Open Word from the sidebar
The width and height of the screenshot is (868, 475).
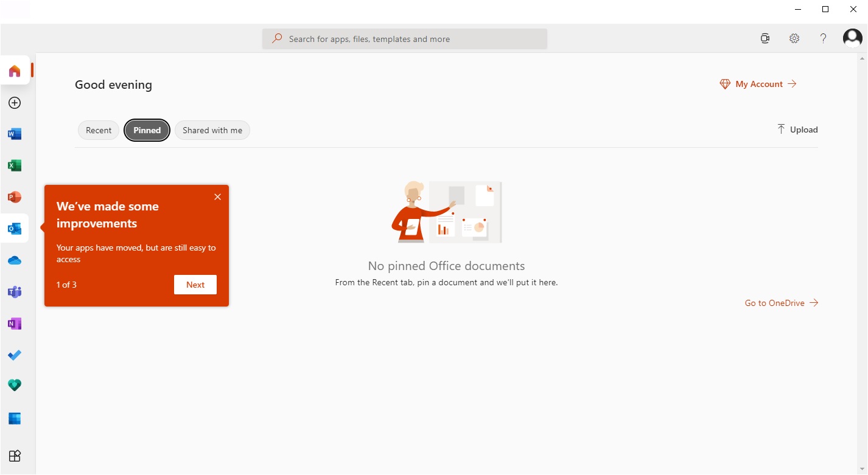click(x=15, y=133)
